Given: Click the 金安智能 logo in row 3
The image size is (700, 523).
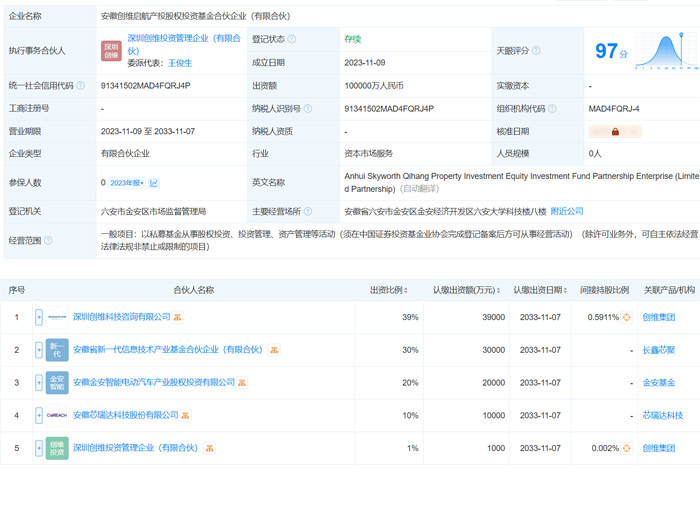Looking at the screenshot, I should coord(57,382).
